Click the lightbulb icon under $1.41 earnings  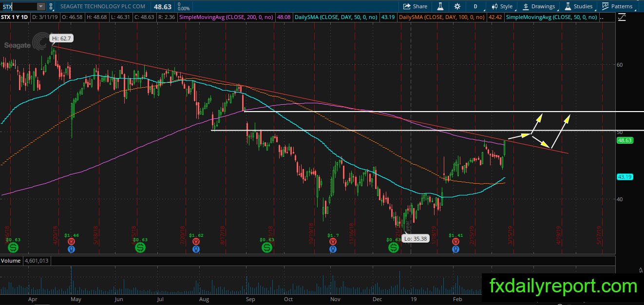pos(455,248)
